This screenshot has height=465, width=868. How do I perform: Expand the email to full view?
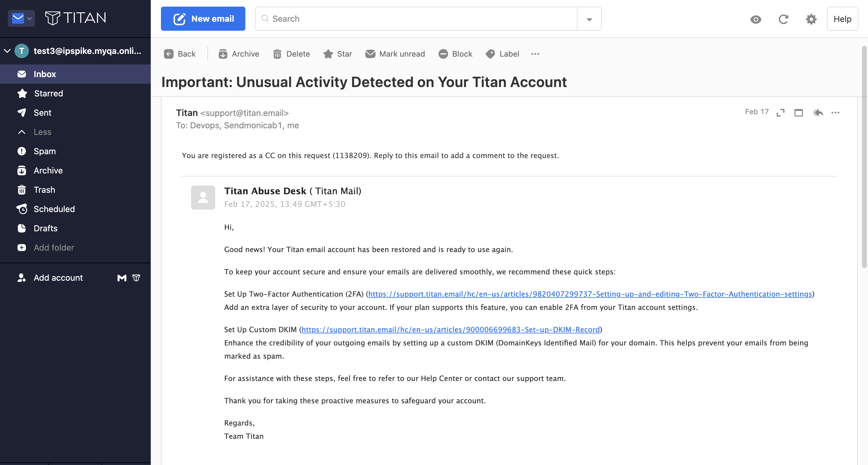pos(780,112)
